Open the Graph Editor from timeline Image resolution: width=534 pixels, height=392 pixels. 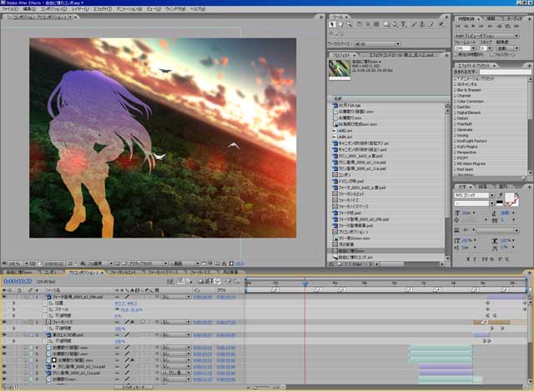tap(237, 281)
